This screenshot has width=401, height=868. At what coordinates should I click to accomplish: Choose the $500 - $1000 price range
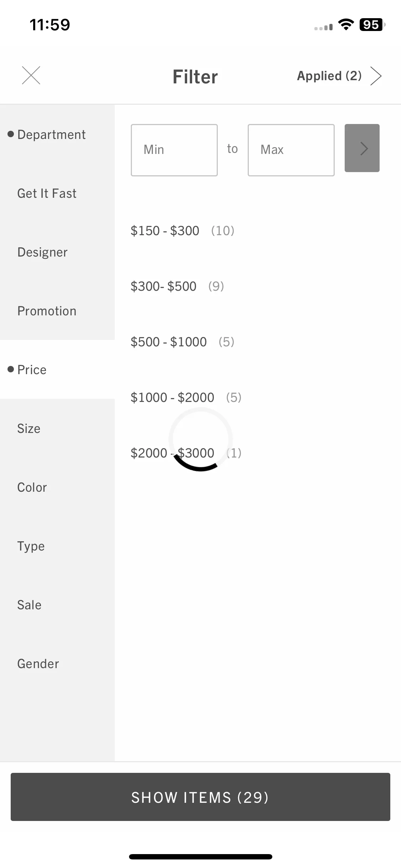point(182,342)
